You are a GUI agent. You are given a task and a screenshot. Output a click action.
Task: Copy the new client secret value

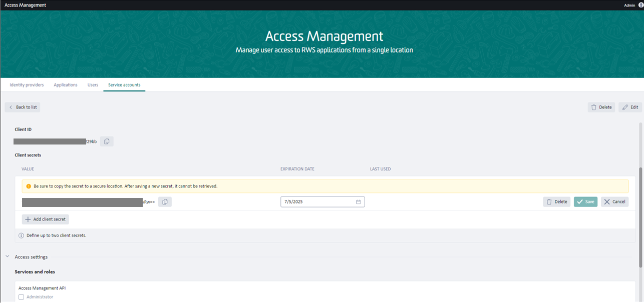(x=165, y=201)
